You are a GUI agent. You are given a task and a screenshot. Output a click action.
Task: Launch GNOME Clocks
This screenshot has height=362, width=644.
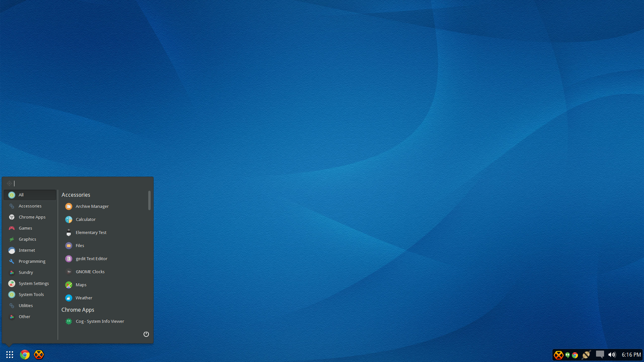[104, 271]
